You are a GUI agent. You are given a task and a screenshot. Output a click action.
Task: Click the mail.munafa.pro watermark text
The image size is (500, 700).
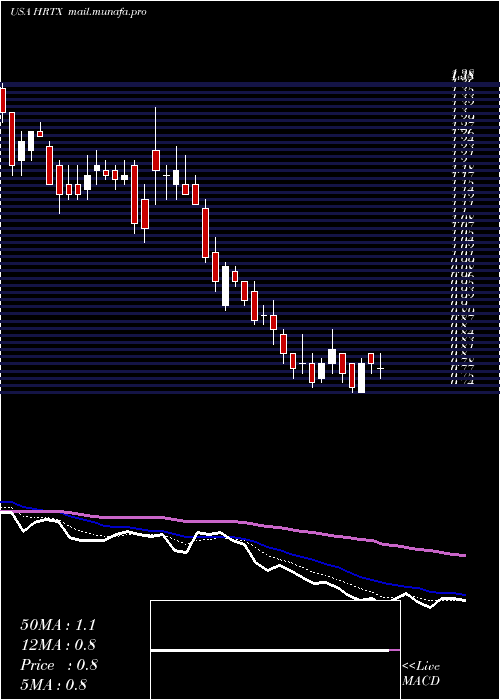click(108, 12)
